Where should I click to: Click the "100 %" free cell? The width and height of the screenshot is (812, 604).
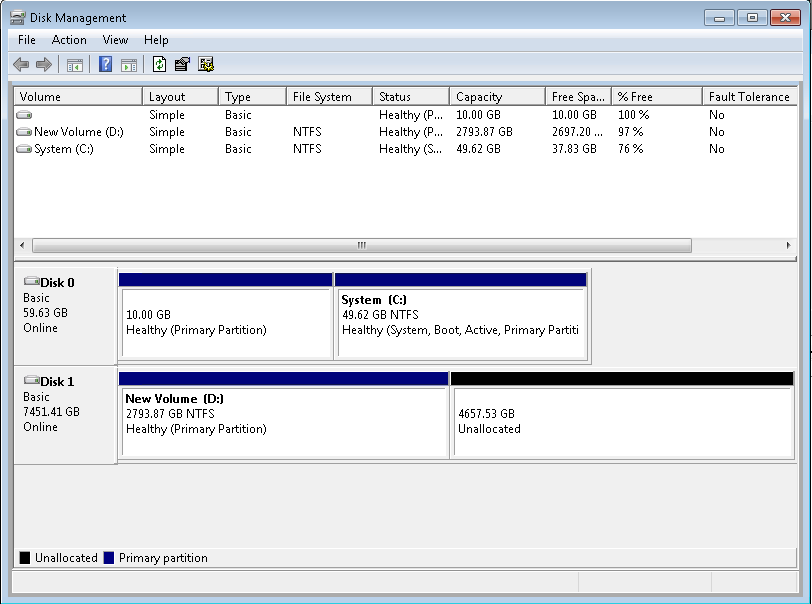[x=633, y=115]
